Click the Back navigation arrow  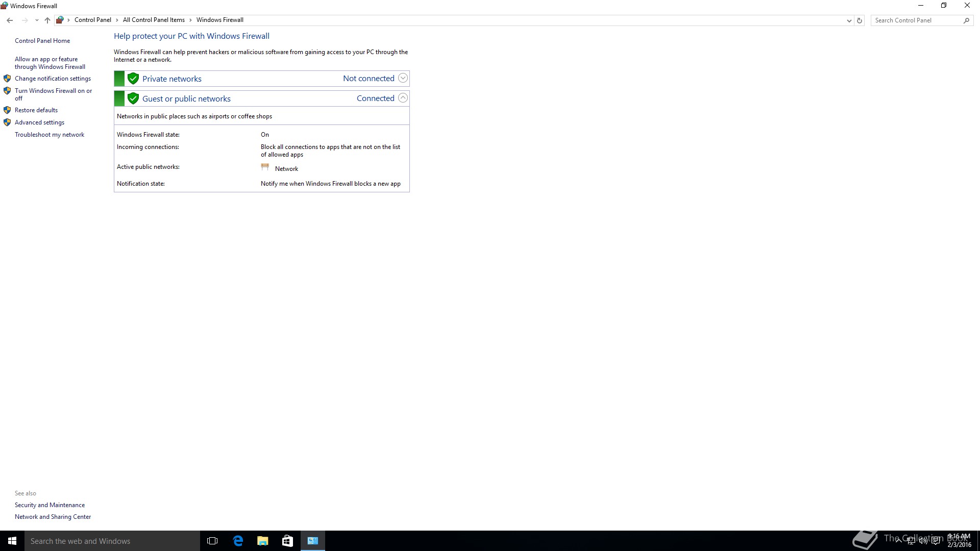coord(10,20)
